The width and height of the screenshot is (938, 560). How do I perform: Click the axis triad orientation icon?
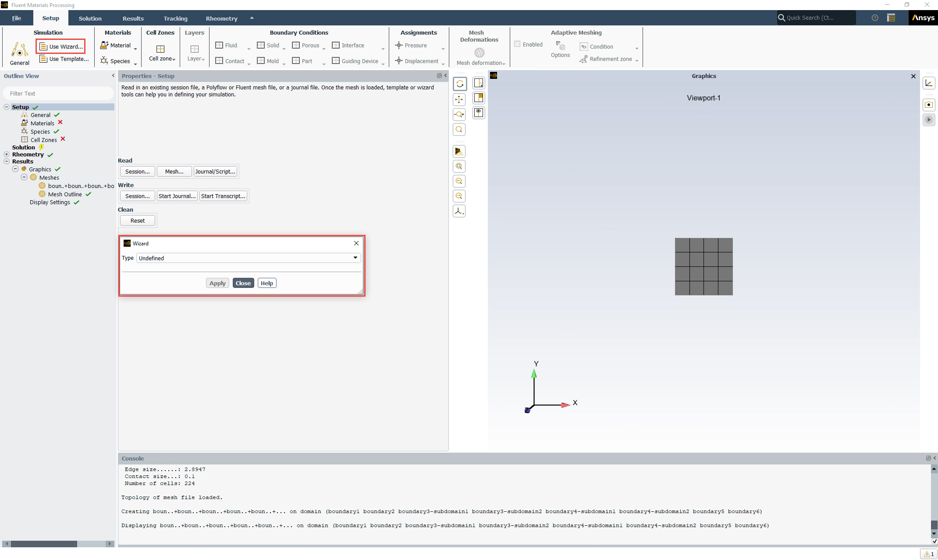(x=459, y=211)
